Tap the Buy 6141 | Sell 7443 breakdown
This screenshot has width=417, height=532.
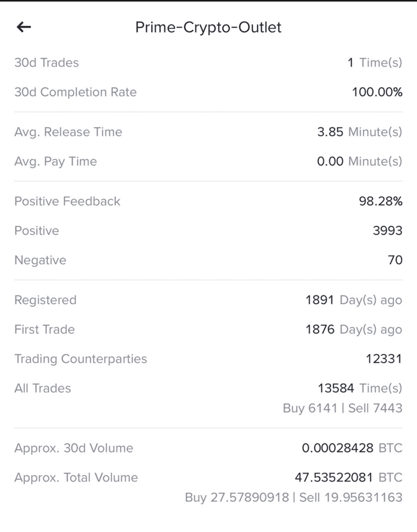pos(342,408)
